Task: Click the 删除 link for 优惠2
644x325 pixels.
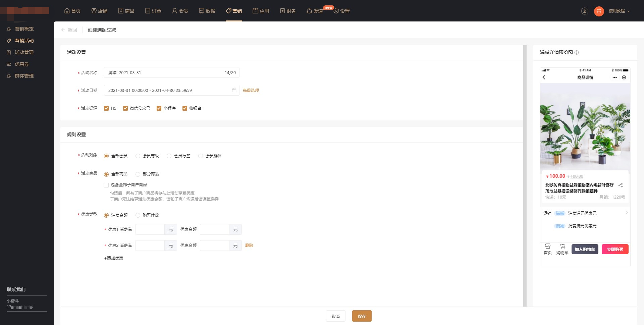Action: pos(249,246)
